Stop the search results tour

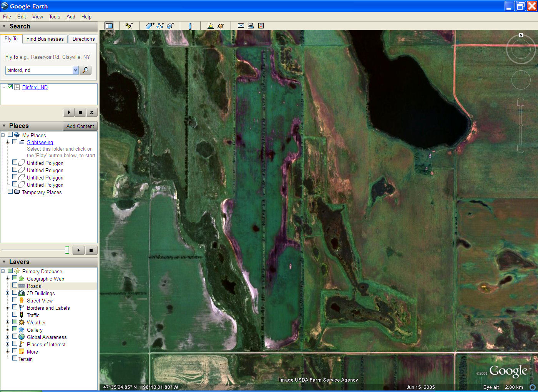80,112
